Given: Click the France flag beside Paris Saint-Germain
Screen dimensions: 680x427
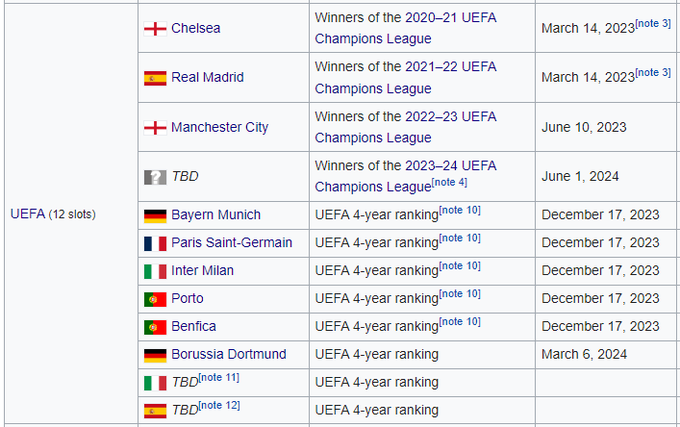Looking at the screenshot, I should pos(155,243).
